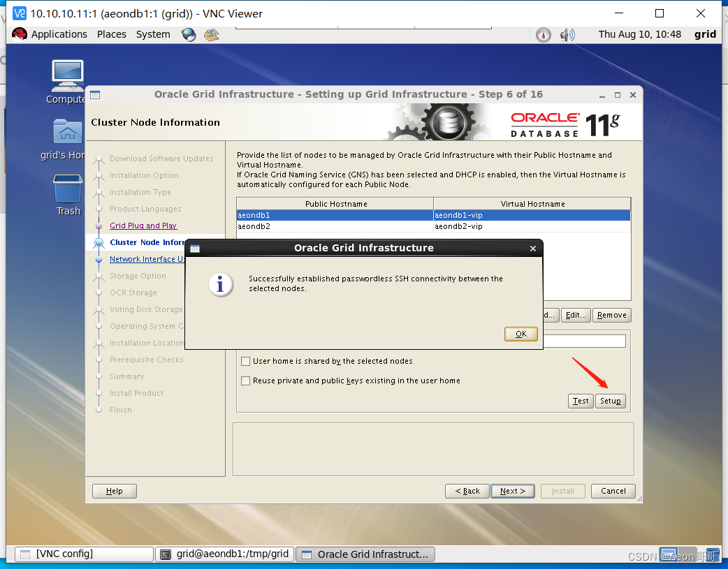Click the Test button
Viewport: 728px width, 569px height.
[x=581, y=401]
